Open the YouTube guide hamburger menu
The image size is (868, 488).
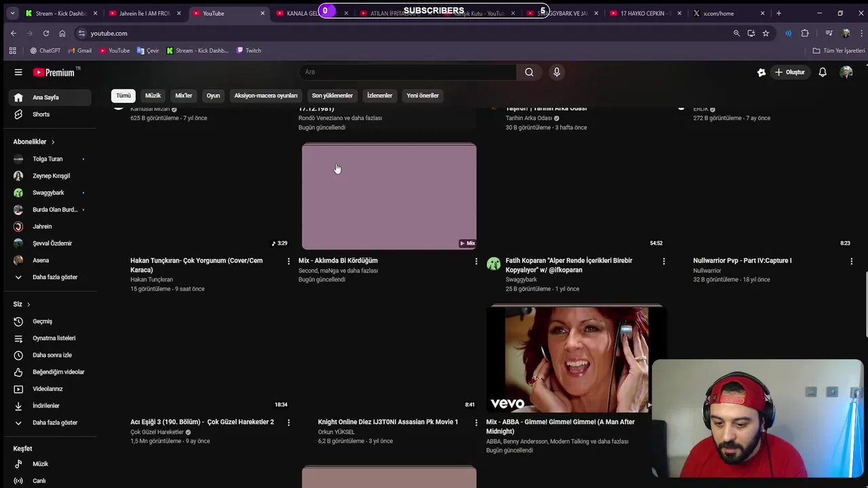(x=18, y=73)
